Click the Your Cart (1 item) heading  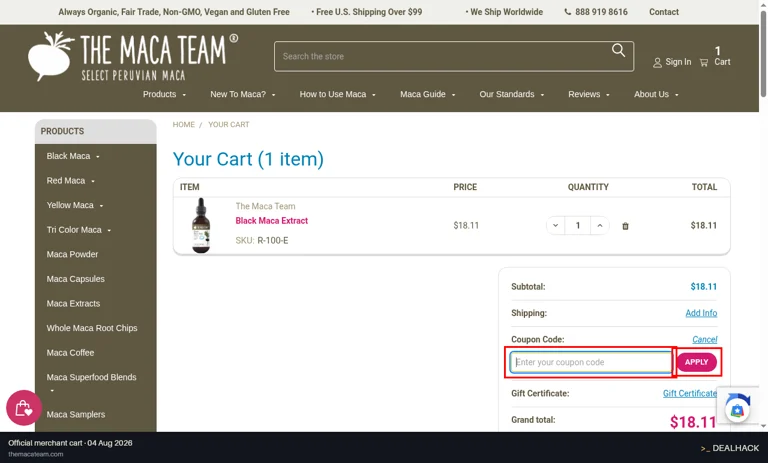[x=248, y=159]
